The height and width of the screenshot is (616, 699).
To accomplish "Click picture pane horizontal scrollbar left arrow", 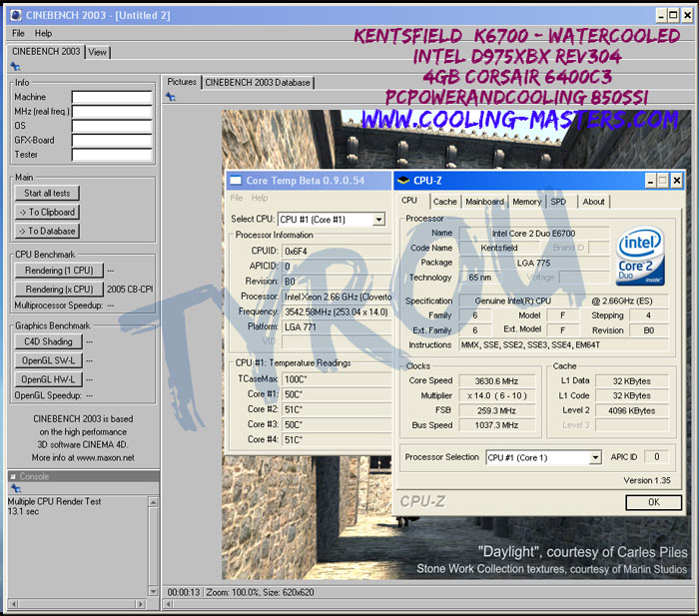I will coord(169,604).
